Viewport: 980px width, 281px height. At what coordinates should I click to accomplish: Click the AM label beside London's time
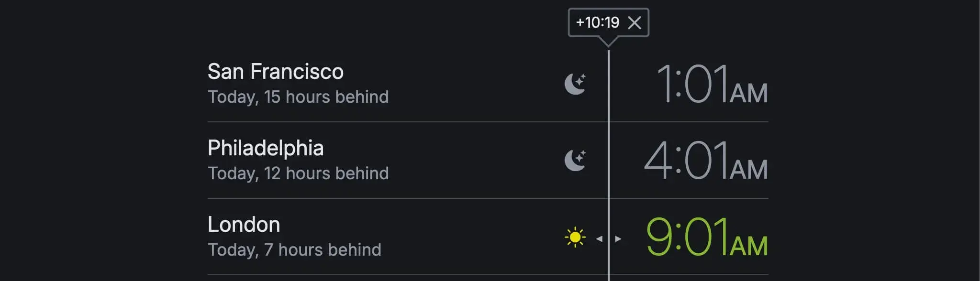point(749,246)
